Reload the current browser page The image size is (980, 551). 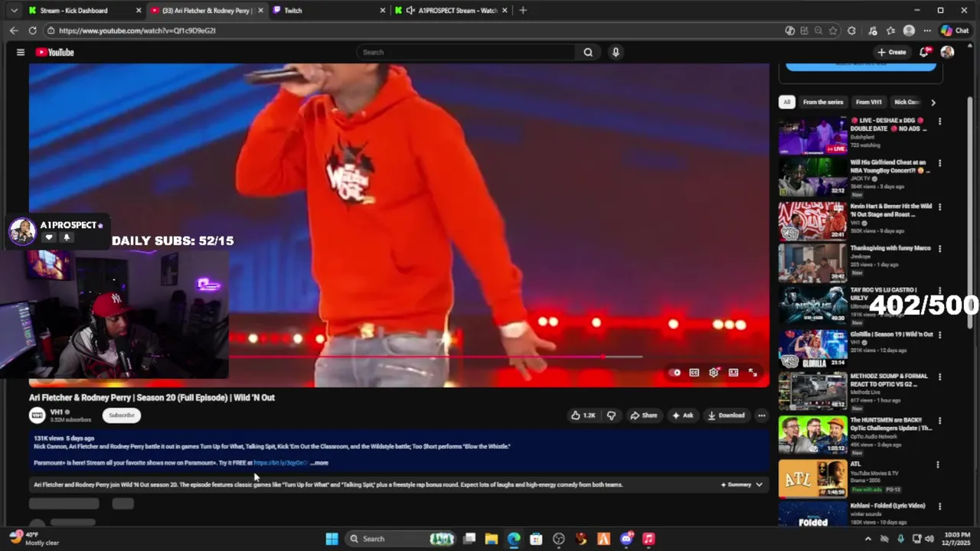32,31
